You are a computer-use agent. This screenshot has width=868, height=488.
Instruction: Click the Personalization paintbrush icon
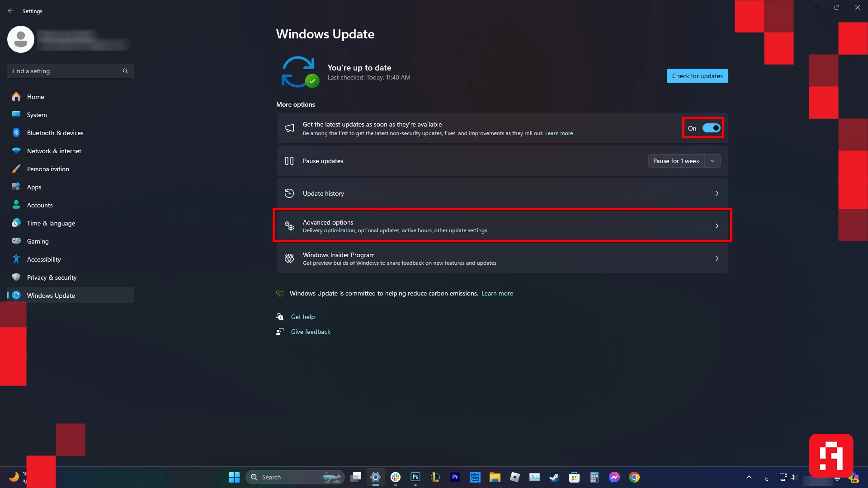point(16,169)
